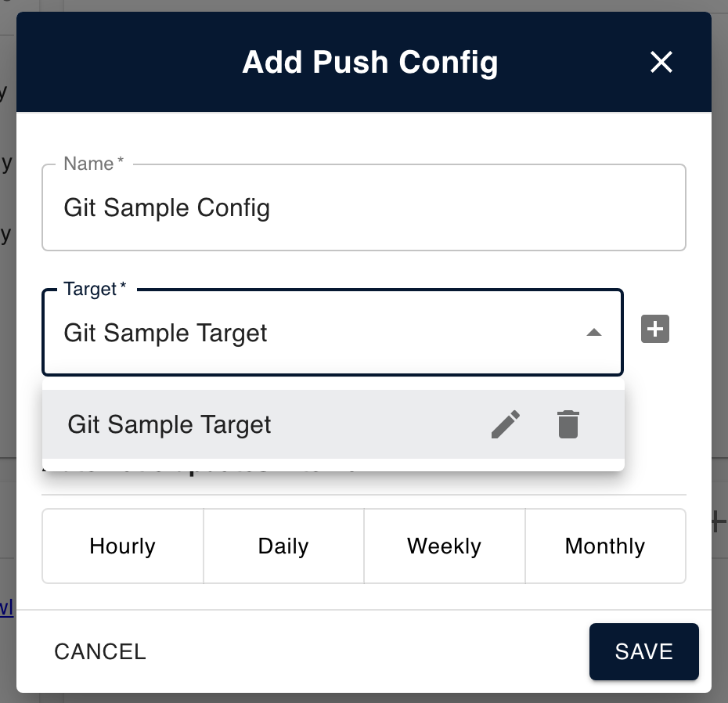
Task: Click the plus icon to add a target
Action: pyautogui.click(x=655, y=330)
